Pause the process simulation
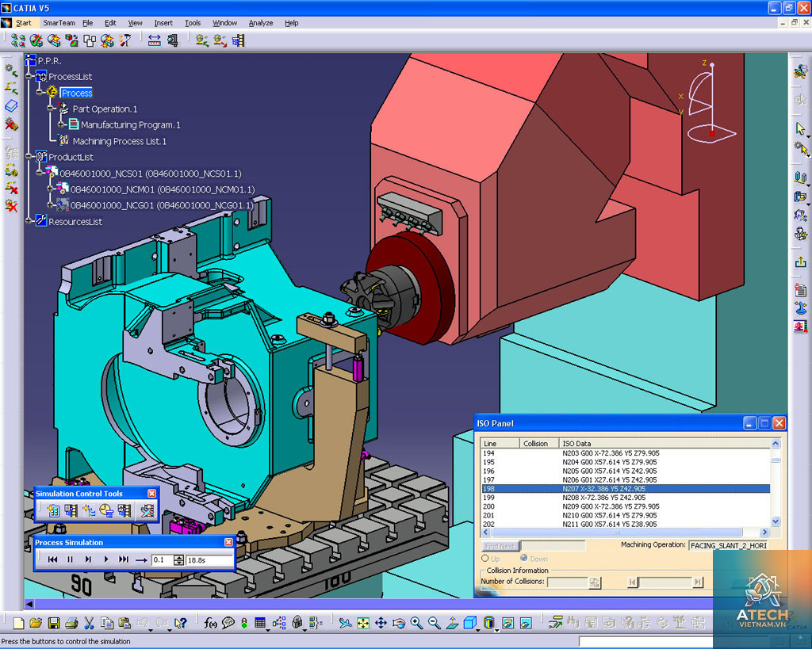The image size is (812, 649). (x=70, y=559)
